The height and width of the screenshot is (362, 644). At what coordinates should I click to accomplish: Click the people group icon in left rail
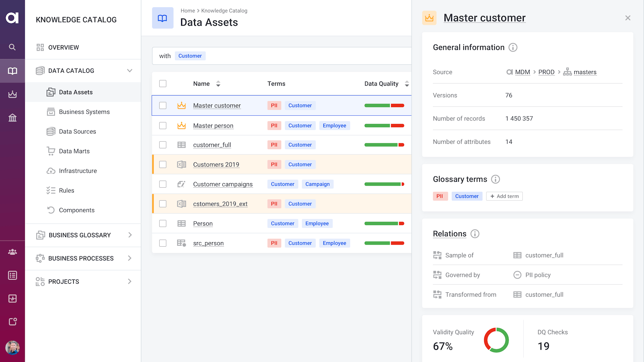[x=12, y=252]
